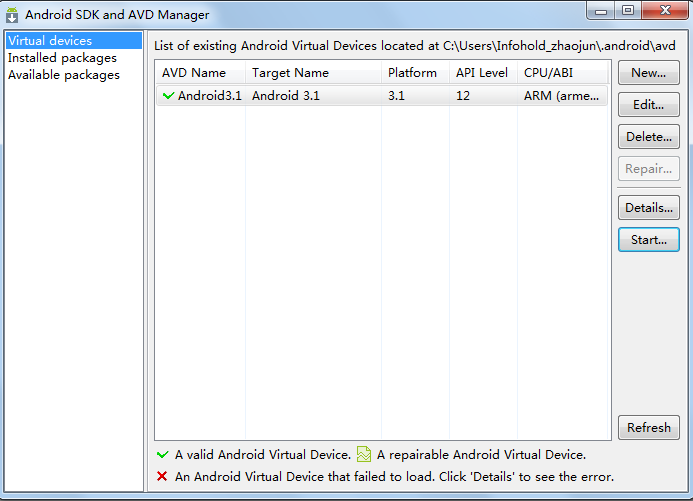Viewport: 693px width, 501px height.
Task: Open AVD Details... dialog
Action: click(x=648, y=208)
